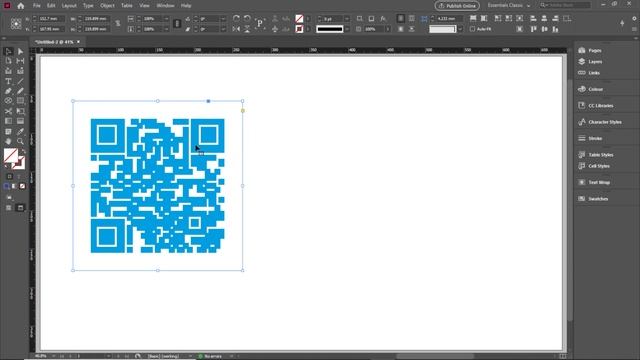Rotate 90 degrees anticlockwise icon
This screenshot has width=640, height=360.
pos(247,18)
